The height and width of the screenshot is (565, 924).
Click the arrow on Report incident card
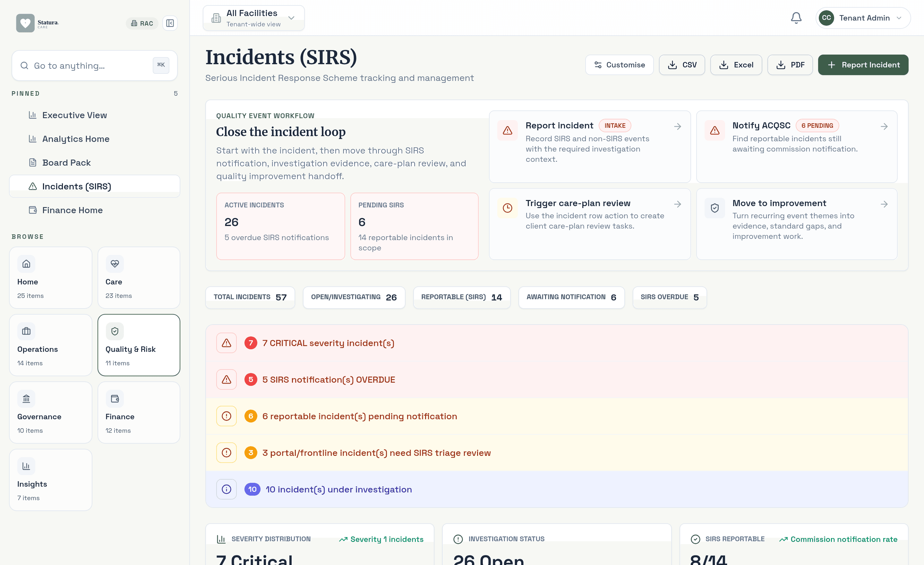tap(677, 126)
